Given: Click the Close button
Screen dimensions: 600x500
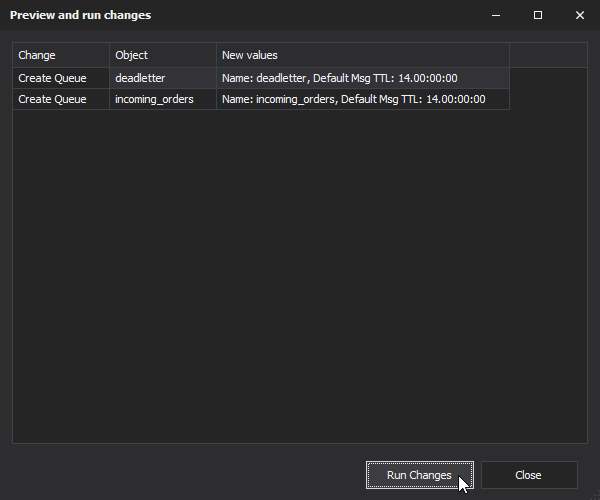Looking at the screenshot, I should pos(529,475).
